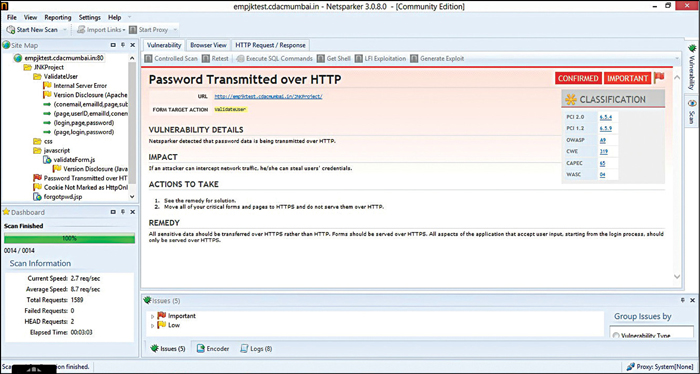The height and width of the screenshot is (374, 700).
Task: Open the Settings menu
Action: (90, 17)
